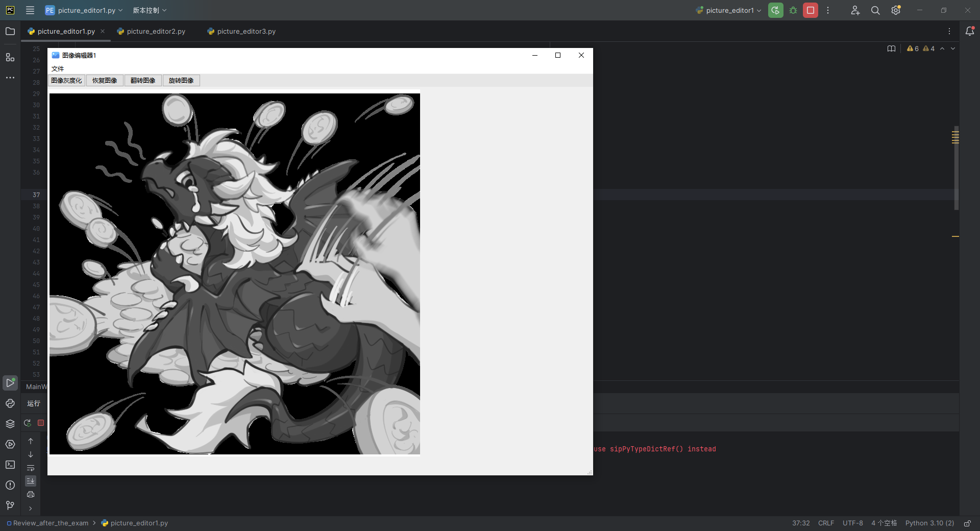The width and height of the screenshot is (980, 531).
Task: Open indent setting 4 个空格
Action: tap(884, 523)
